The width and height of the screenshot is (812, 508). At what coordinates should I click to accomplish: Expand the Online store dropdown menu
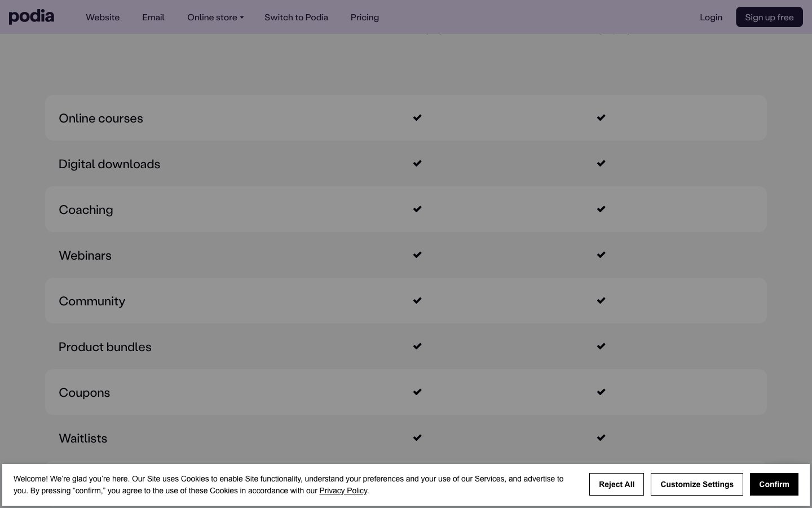click(x=215, y=17)
